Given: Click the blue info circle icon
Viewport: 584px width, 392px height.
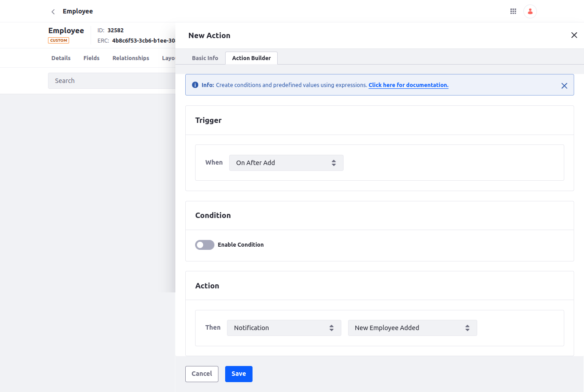Looking at the screenshot, I should [x=195, y=85].
